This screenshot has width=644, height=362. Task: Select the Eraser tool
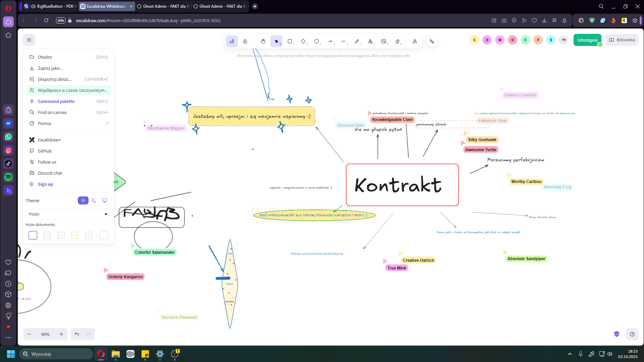[x=397, y=41]
